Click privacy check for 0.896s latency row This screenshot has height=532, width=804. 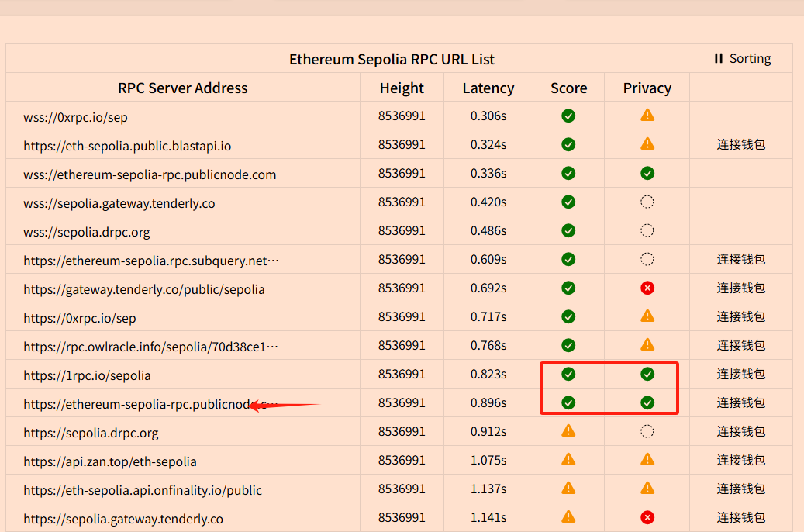647,403
